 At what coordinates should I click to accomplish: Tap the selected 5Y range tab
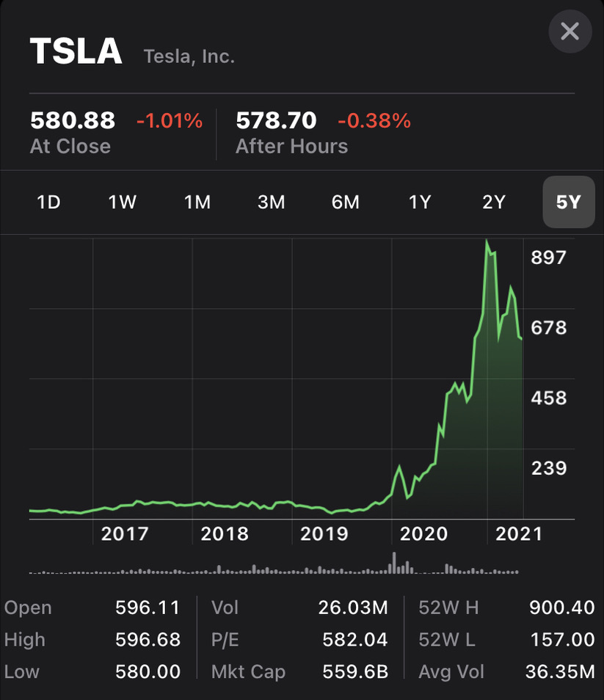coord(568,202)
